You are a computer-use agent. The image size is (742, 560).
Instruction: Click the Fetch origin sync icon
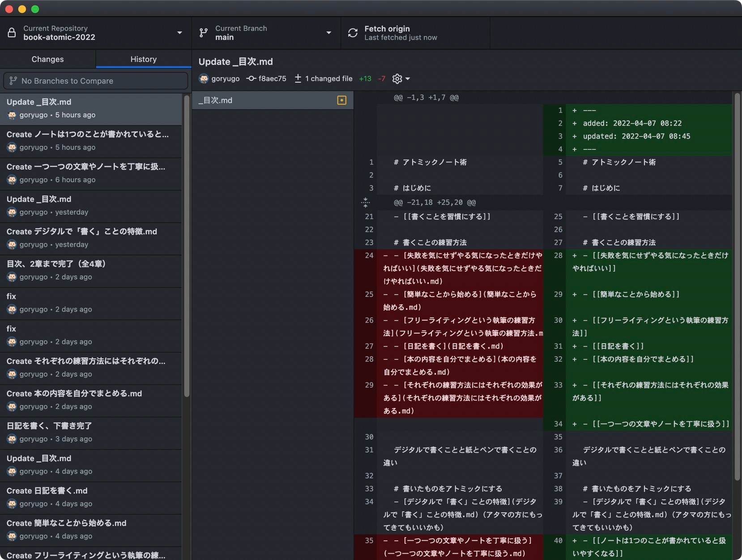tap(353, 33)
